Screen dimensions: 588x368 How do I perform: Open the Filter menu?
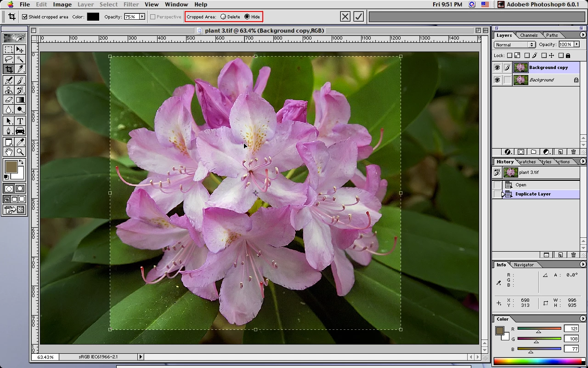[131, 4]
